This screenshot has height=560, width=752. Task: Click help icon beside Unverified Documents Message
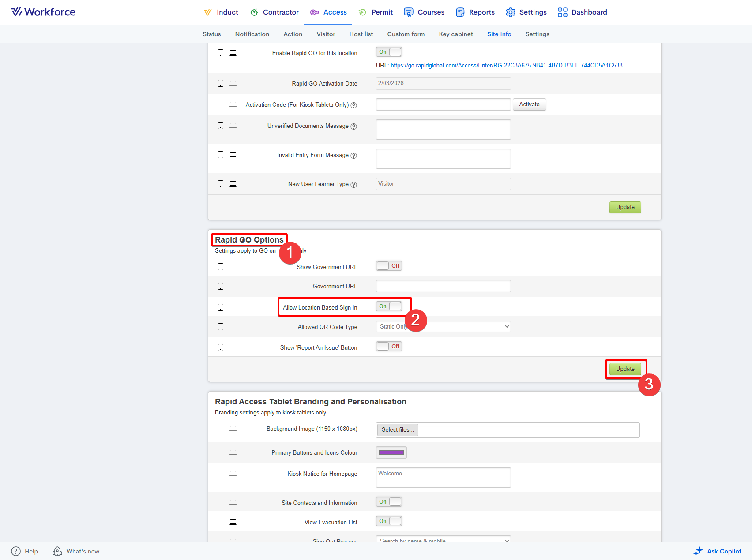353,127
